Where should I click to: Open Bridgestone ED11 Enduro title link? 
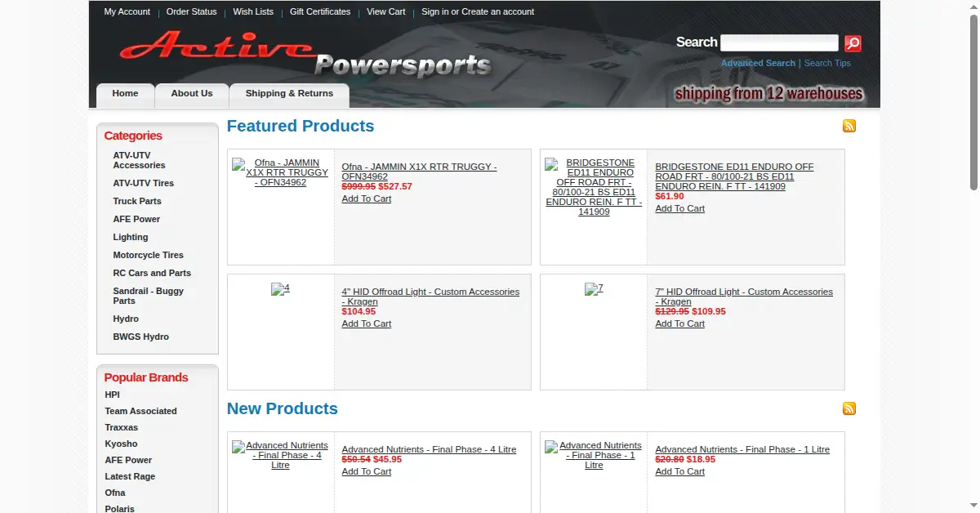(x=734, y=176)
